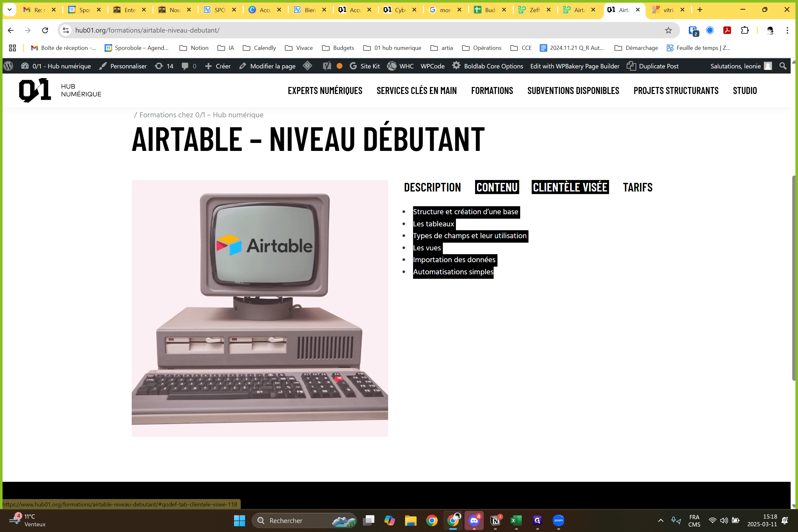The image size is (798, 532).
Task: Click the Airtable retro computer image
Action: click(260, 308)
